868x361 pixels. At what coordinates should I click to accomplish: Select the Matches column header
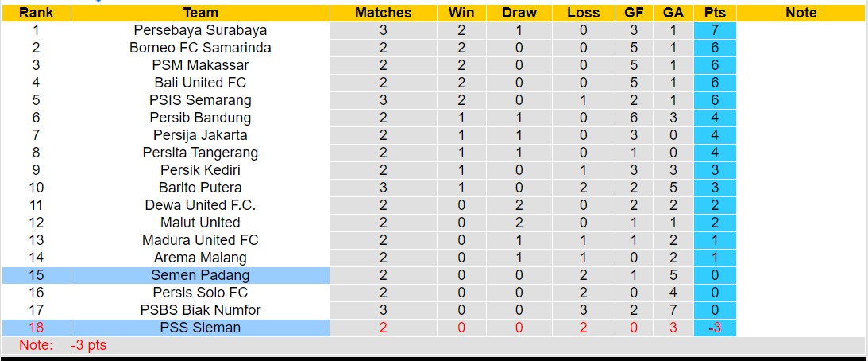tap(383, 13)
